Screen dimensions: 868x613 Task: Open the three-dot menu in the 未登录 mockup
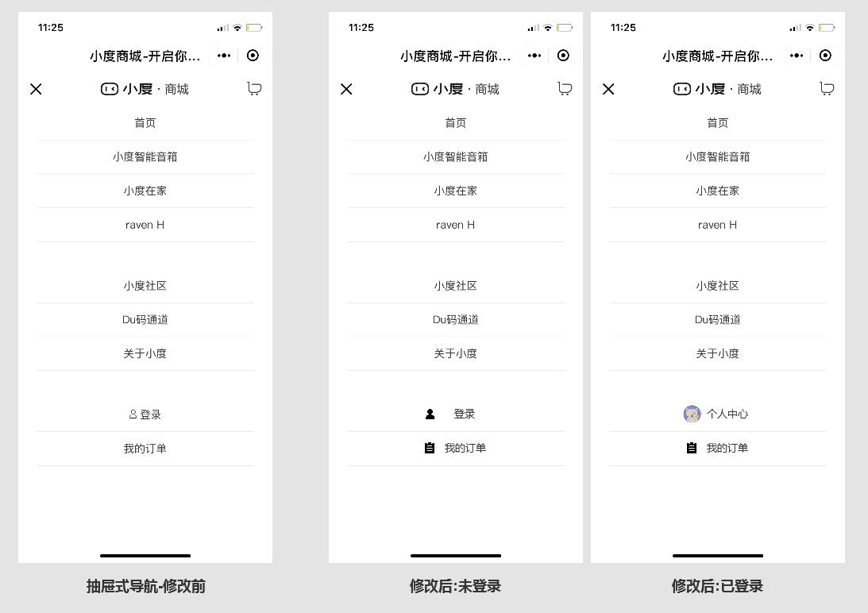tap(534, 56)
